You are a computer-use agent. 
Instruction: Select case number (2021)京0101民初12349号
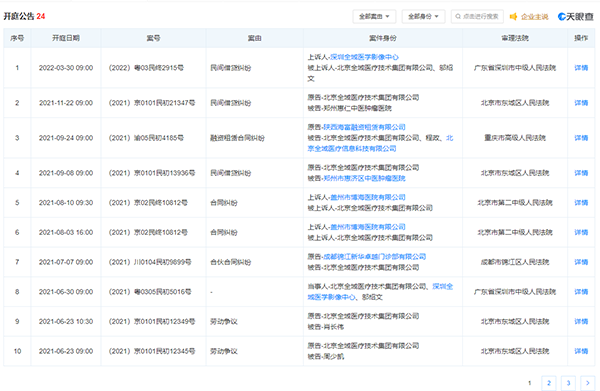click(152, 321)
